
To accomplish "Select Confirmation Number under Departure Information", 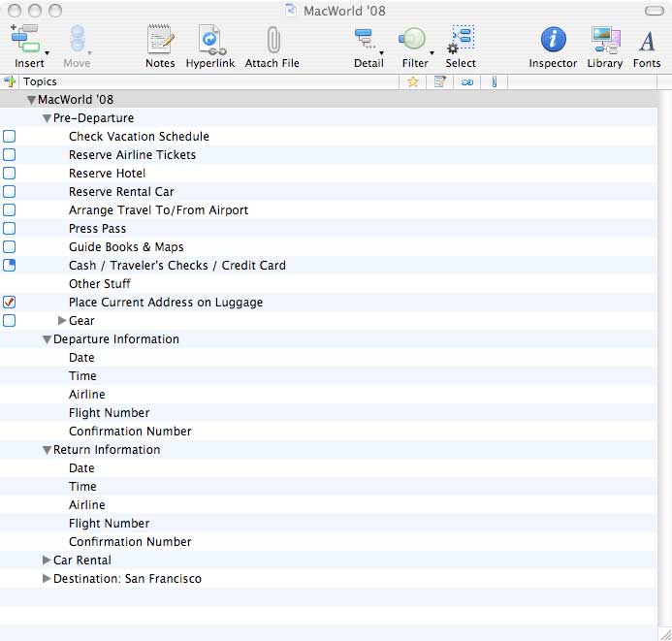I will tap(329, 431).
